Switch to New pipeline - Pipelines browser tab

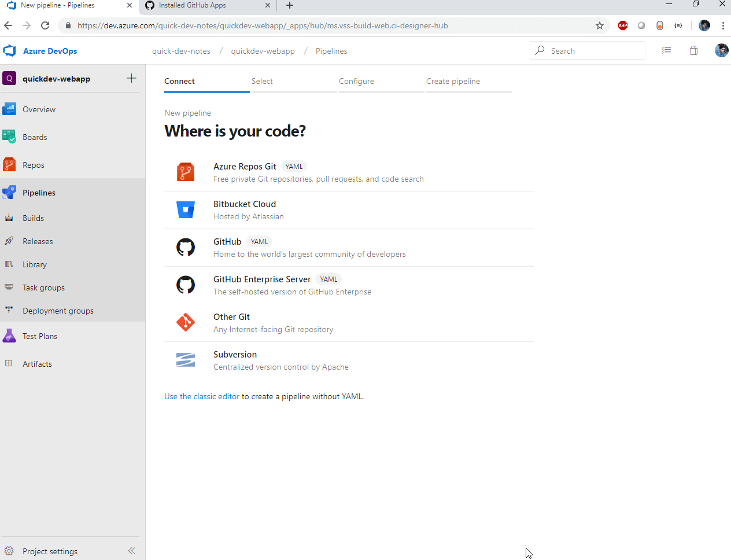(69, 6)
